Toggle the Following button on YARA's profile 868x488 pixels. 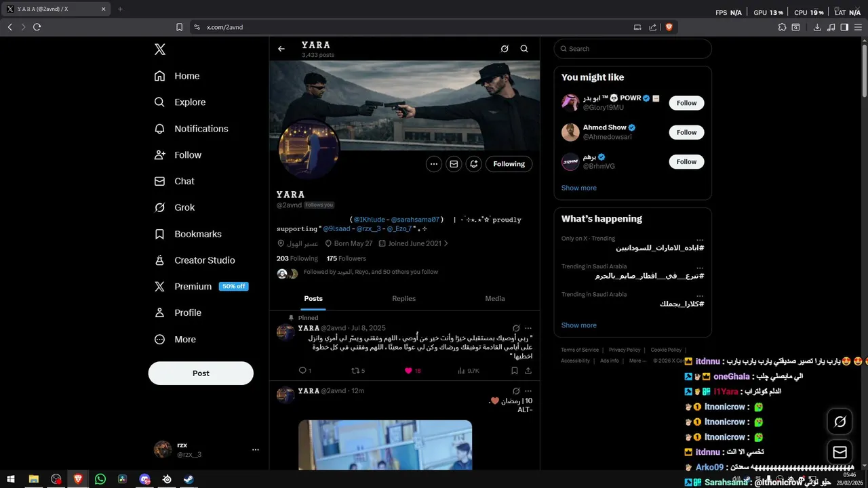509,164
